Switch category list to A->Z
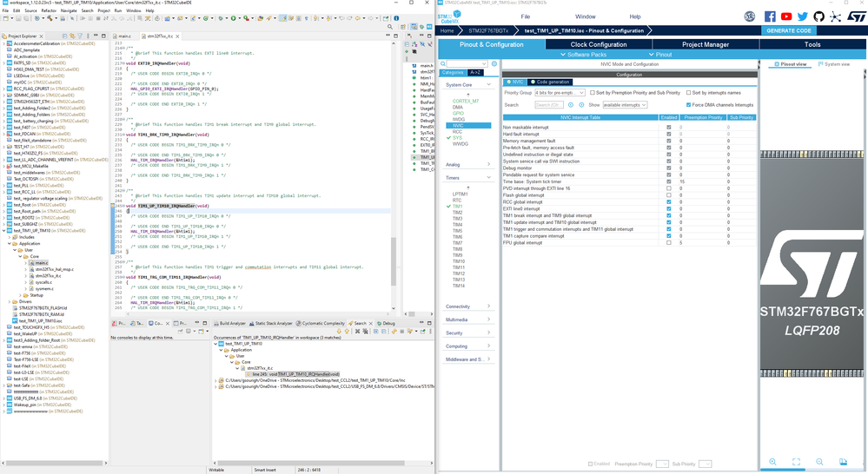Image resolution: width=868 pixels, height=474 pixels. pyautogui.click(x=474, y=72)
